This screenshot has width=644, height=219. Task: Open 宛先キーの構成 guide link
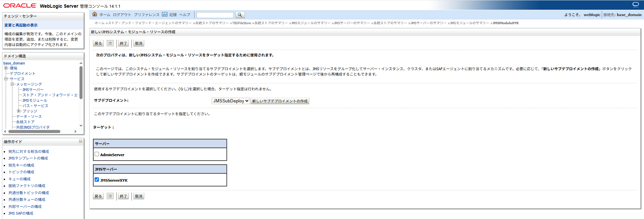pyautogui.click(x=21, y=165)
